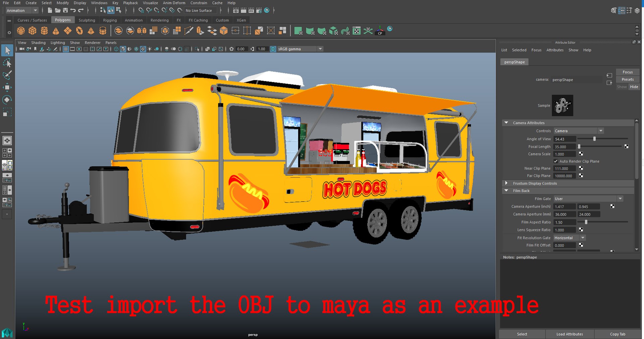Switch to the Sculpting shelf tab
Image resolution: width=644 pixels, height=339 pixels.
click(87, 20)
